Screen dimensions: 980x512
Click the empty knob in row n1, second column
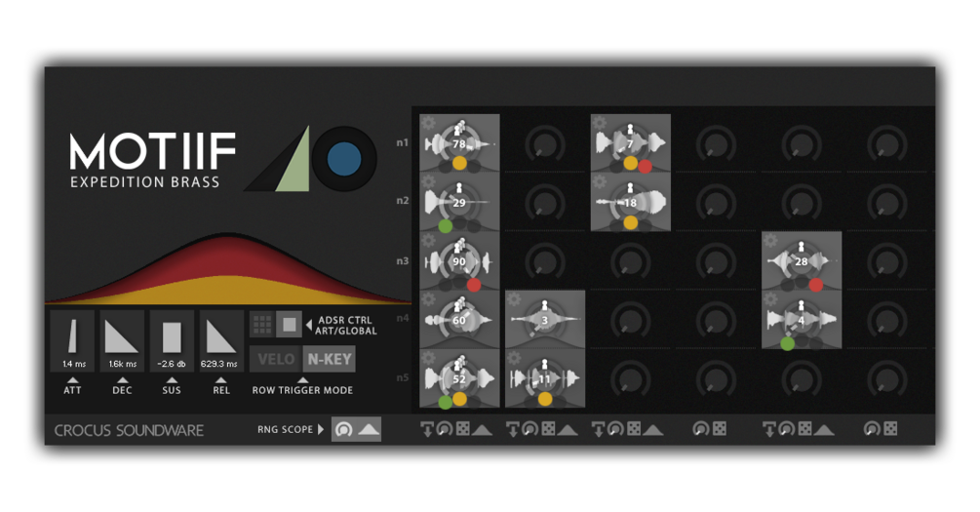(545, 143)
